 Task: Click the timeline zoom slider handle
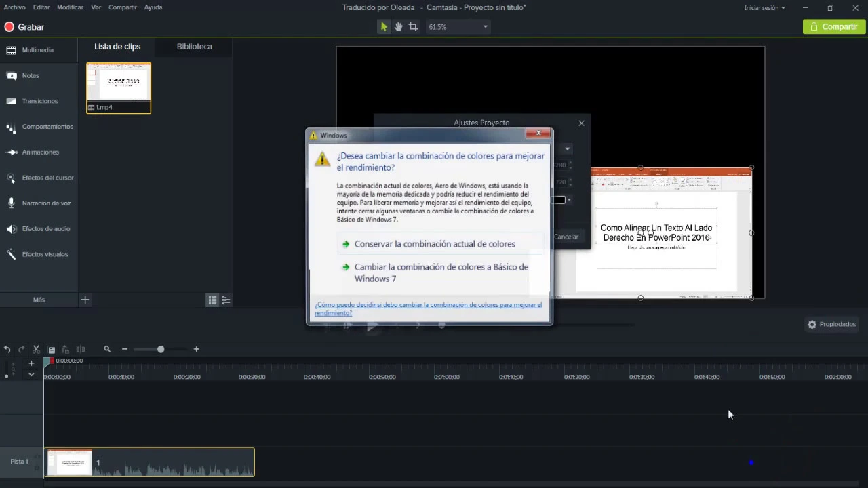click(x=161, y=349)
